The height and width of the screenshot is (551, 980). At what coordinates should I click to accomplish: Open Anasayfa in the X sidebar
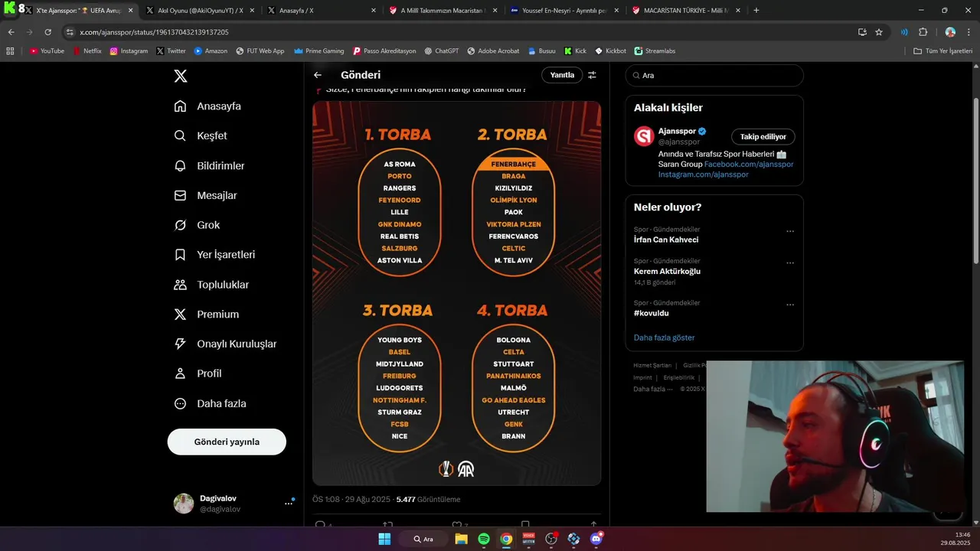(x=207, y=106)
